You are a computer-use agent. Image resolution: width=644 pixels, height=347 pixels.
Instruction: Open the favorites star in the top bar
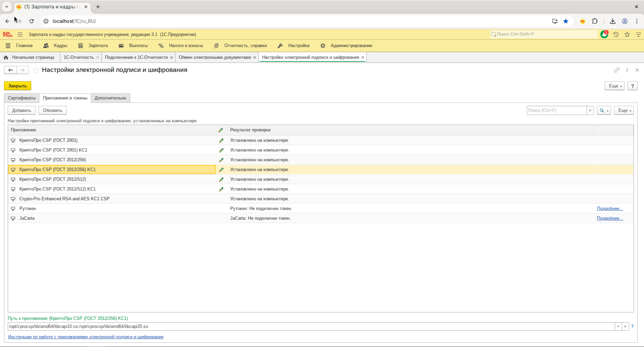pyautogui.click(x=627, y=34)
